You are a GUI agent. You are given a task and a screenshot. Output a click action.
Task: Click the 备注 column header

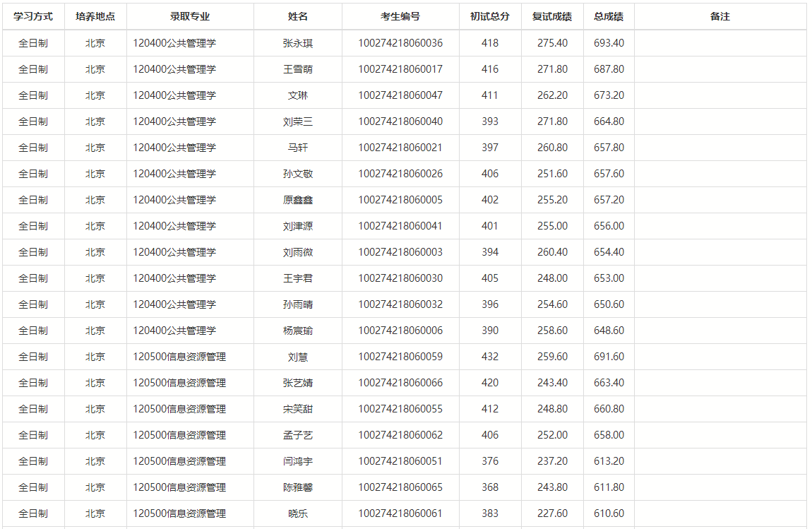click(720, 16)
